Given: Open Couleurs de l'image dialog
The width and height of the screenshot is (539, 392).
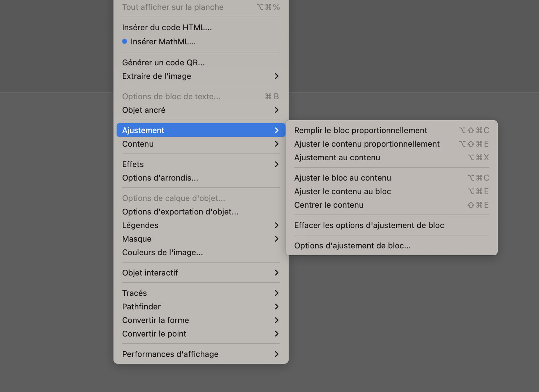Looking at the screenshot, I should [162, 252].
